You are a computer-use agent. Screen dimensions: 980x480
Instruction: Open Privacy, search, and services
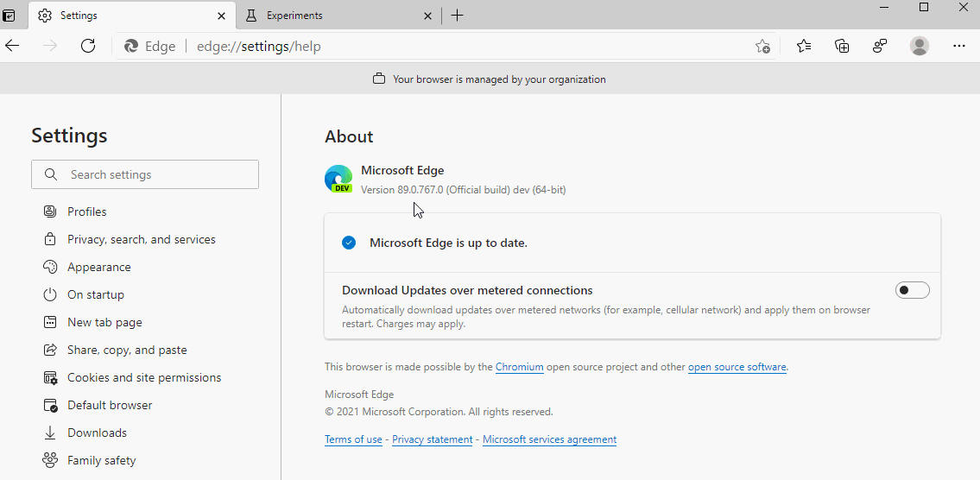click(x=142, y=239)
